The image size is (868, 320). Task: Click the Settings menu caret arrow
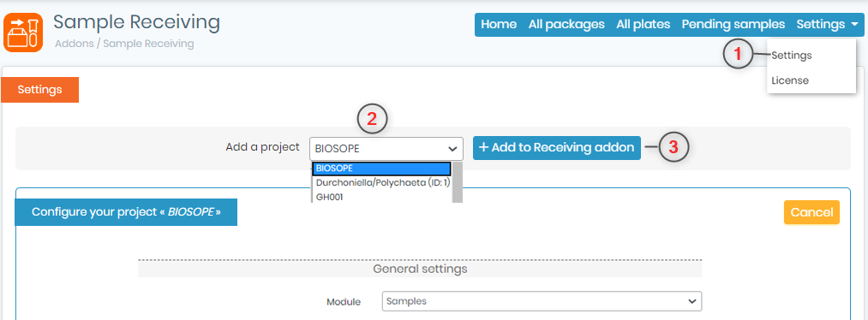(854, 25)
